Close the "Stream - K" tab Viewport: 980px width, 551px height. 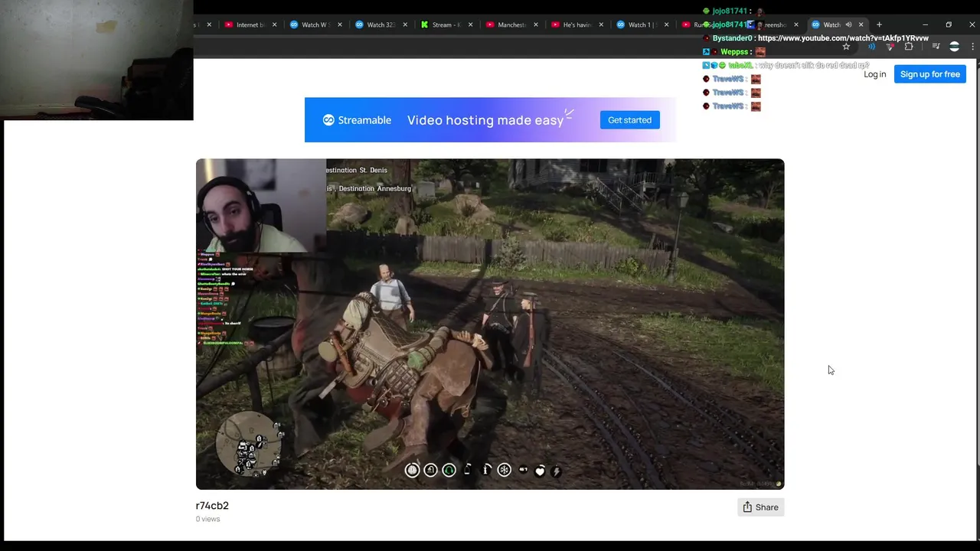pyautogui.click(x=470, y=24)
